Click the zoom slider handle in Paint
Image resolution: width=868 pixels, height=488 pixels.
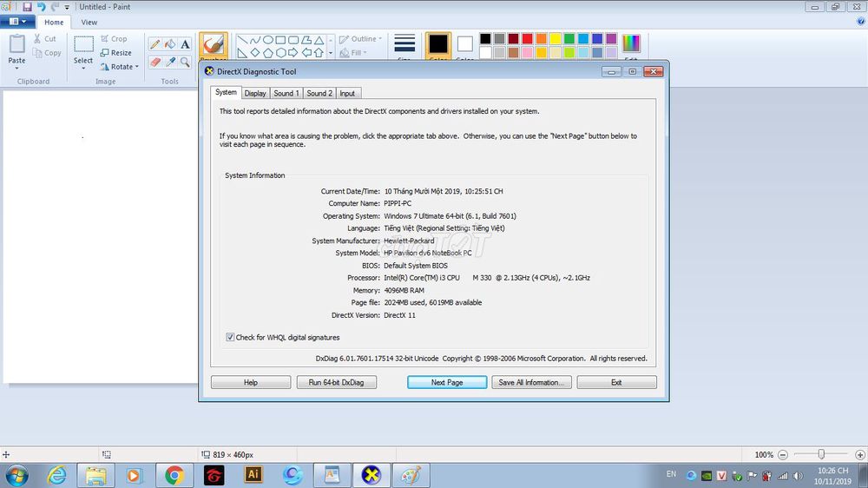(x=821, y=454)
